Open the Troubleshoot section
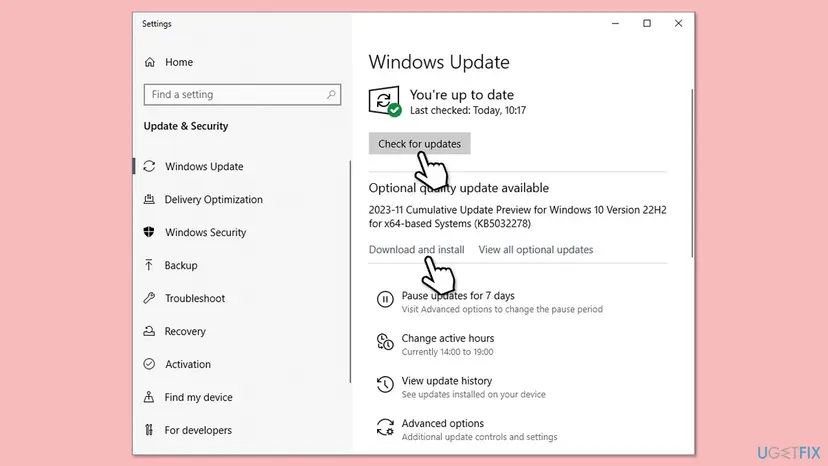The image size is (828, 466). point(195,299)
